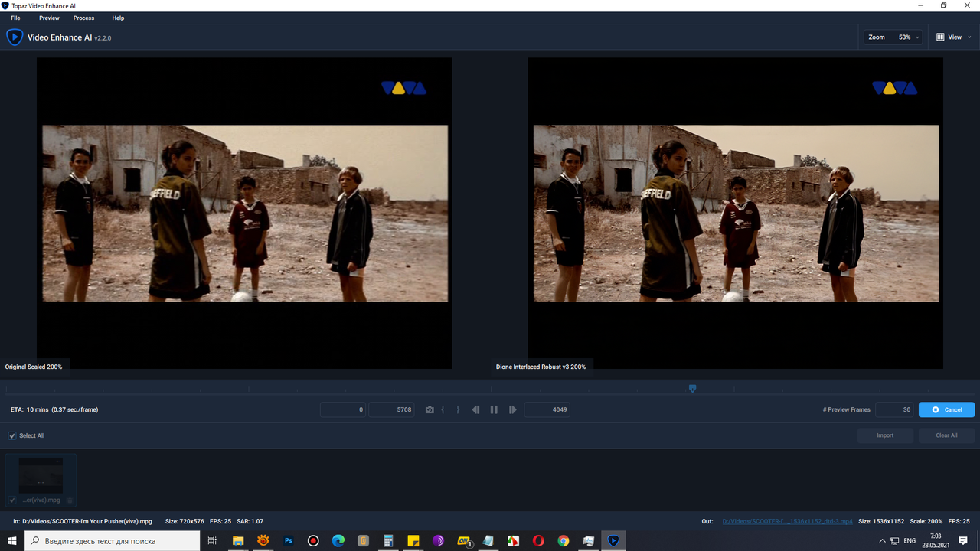The width and height of the screenshot is (980, 551).
Task: Click the preview frames field showing 30
Action: (x=894, y=409)
